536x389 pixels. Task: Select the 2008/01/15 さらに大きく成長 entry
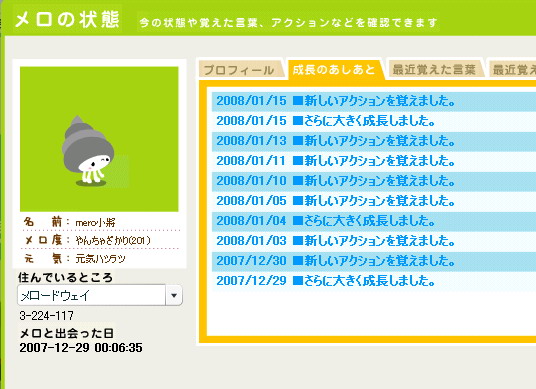click(374, 121)
